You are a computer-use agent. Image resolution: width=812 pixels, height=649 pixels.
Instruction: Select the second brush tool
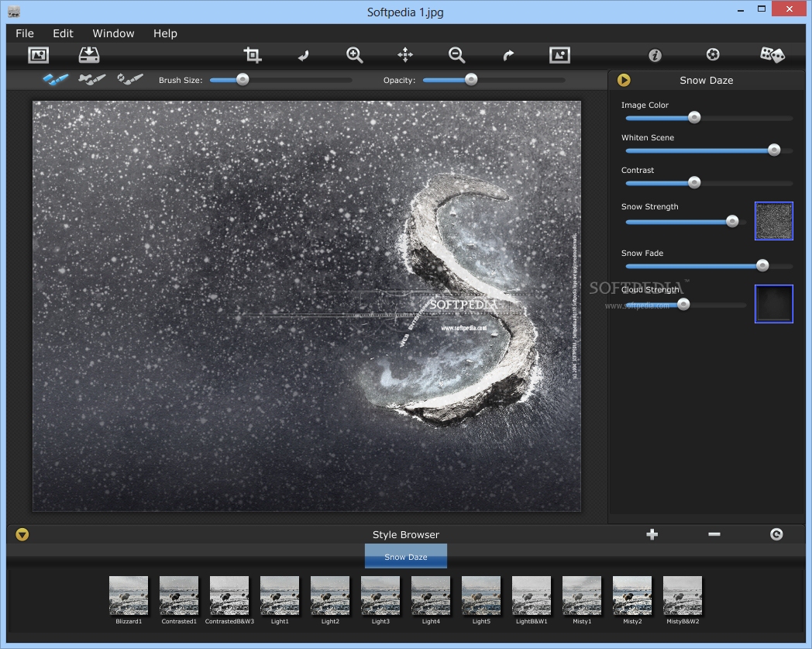click(x=92, y=79)
